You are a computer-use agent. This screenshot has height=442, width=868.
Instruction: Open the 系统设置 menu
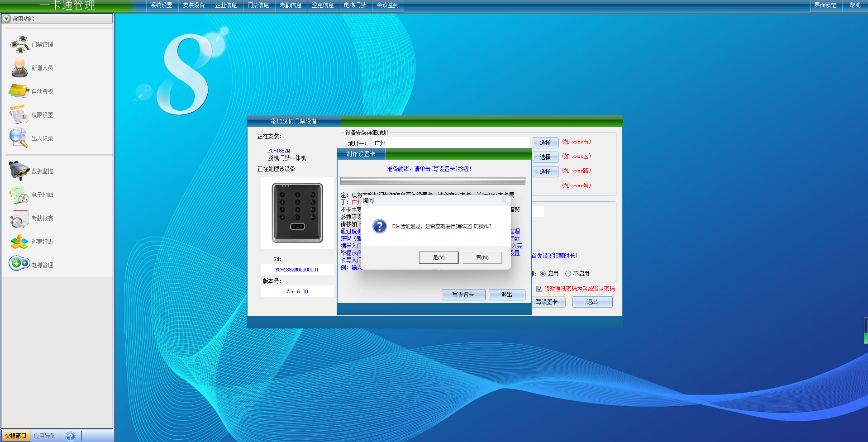[x=162, y=5]
